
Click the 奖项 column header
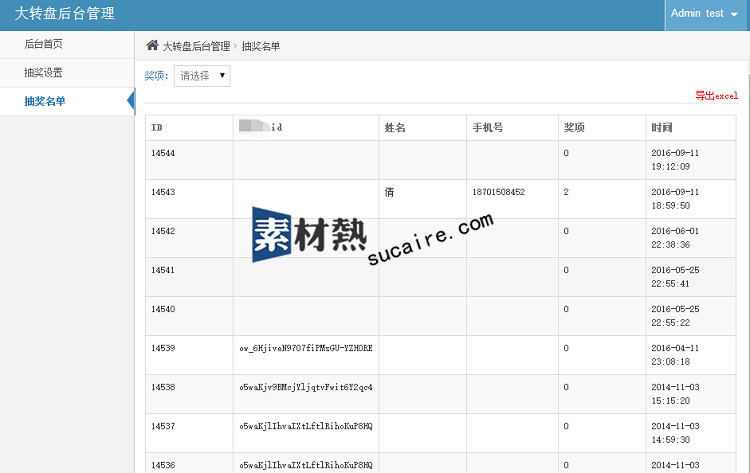574,128
